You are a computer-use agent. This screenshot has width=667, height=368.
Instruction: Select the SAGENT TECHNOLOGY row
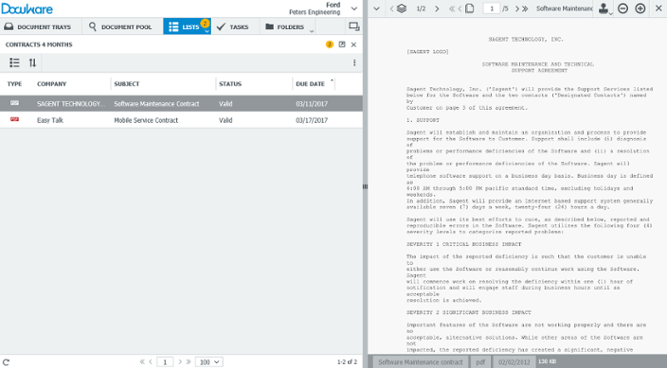point(181,103)
